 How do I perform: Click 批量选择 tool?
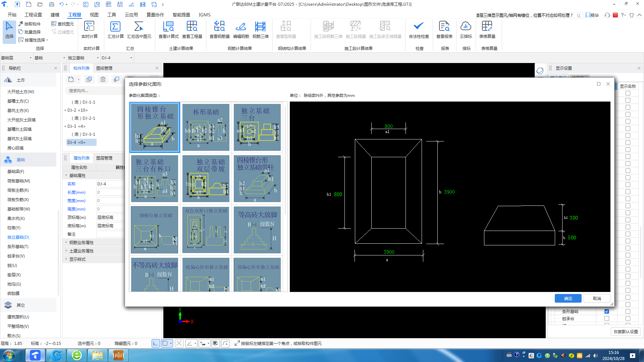click(x=30, y=32)
